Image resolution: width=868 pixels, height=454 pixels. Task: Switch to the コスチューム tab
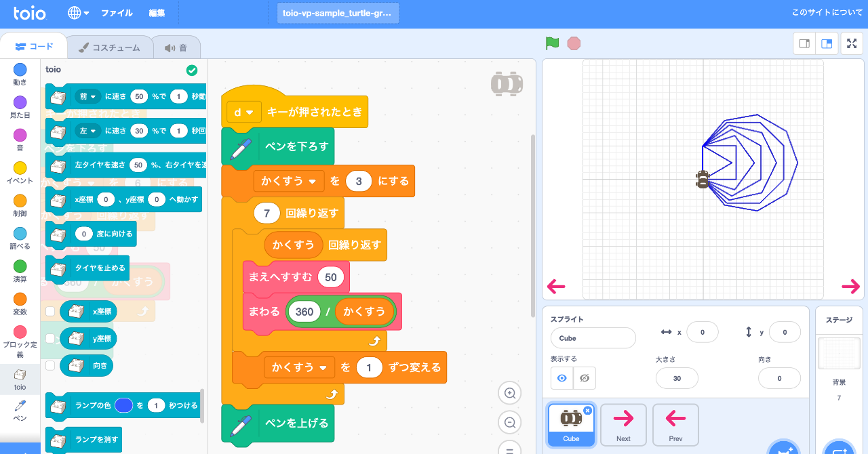[110, 47]
